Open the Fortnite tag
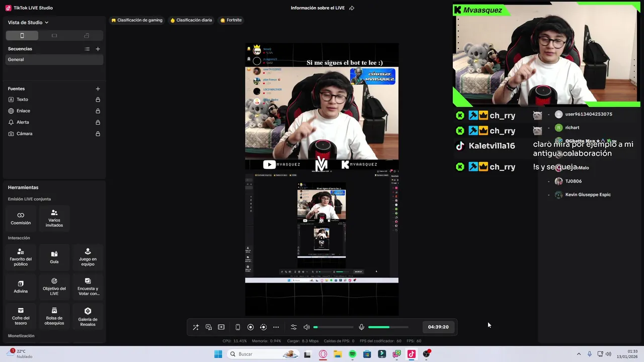644x362 pixels. pos(231,20)
